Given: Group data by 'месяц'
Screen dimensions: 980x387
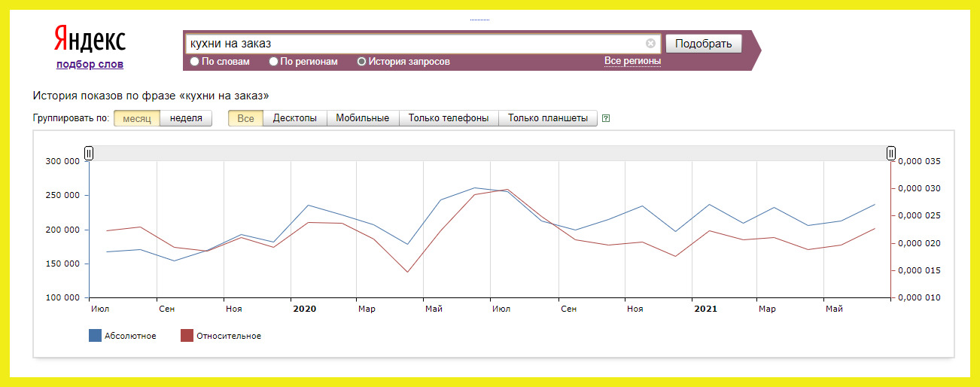Looking at the screenshot, I should click(137, 118).
